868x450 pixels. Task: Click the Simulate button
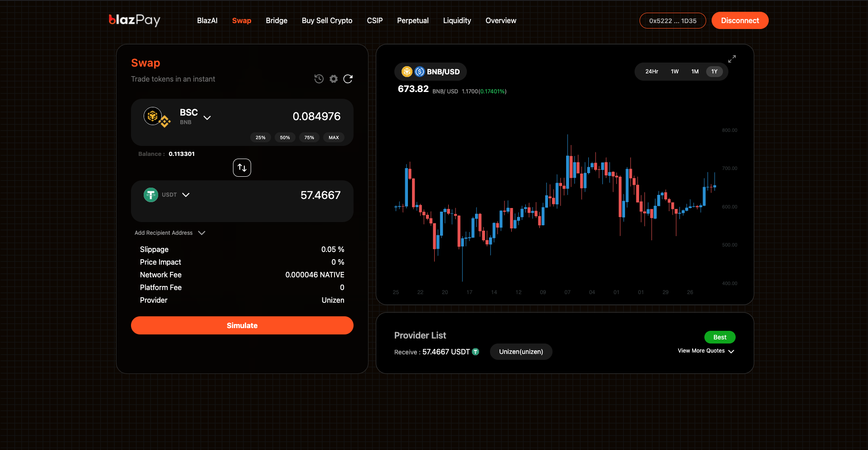(x=242, y=325)
